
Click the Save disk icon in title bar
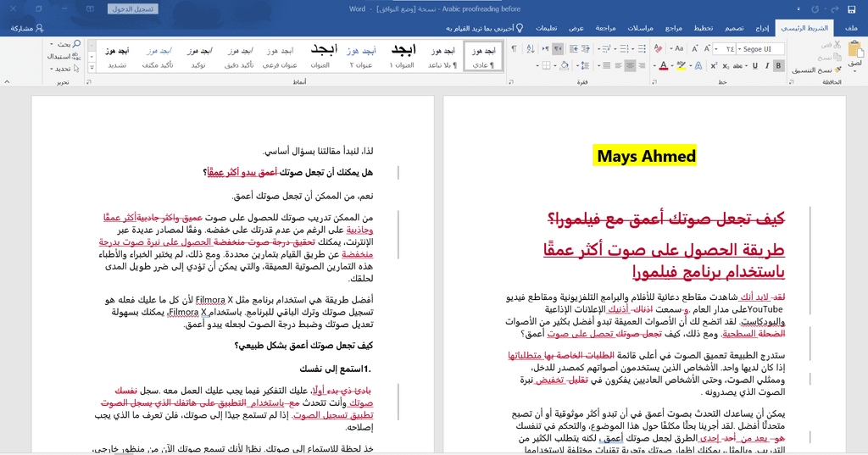[850, 8]
